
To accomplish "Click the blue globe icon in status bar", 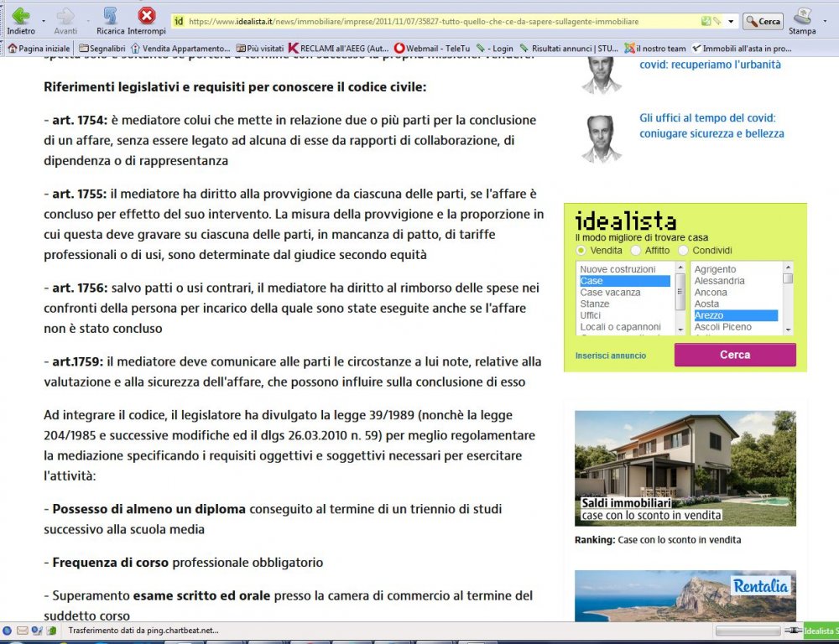I will pos(8,631).
